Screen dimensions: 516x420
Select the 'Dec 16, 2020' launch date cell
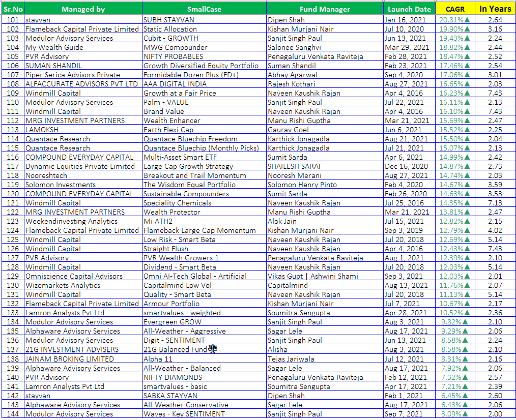[x=409, y=166]
